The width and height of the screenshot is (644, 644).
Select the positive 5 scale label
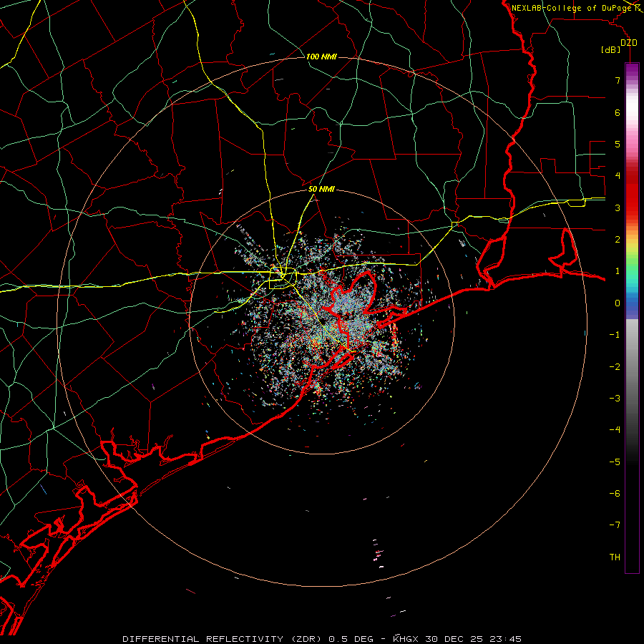point(618,144)
